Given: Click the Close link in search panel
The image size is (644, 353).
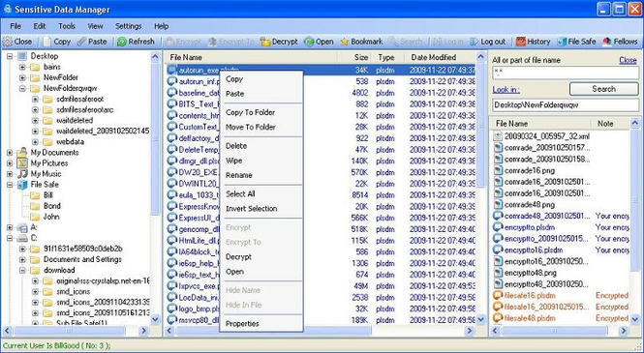Looking at the screenshot, I should click(628, 60).
